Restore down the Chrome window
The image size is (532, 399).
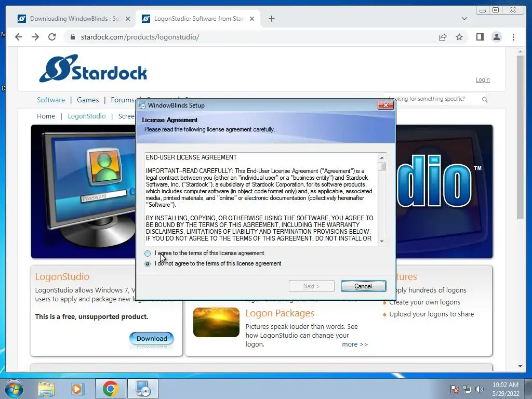point(495,10)
